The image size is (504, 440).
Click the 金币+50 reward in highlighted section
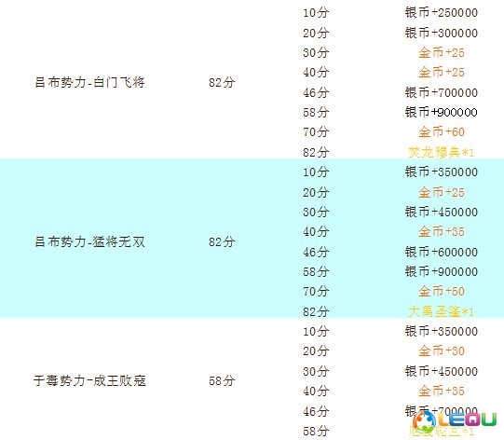tap(442, 291)
